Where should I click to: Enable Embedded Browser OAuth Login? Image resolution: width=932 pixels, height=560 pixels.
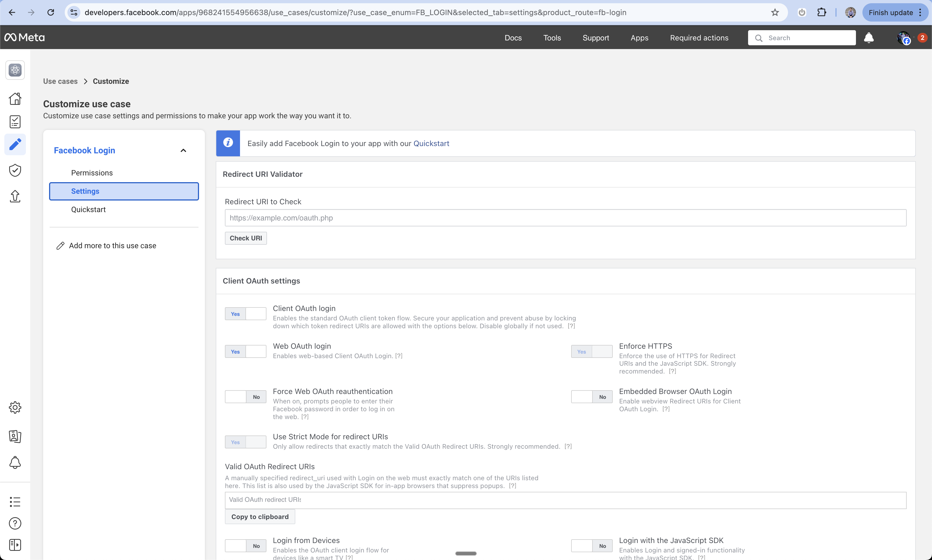click(591, 397)
